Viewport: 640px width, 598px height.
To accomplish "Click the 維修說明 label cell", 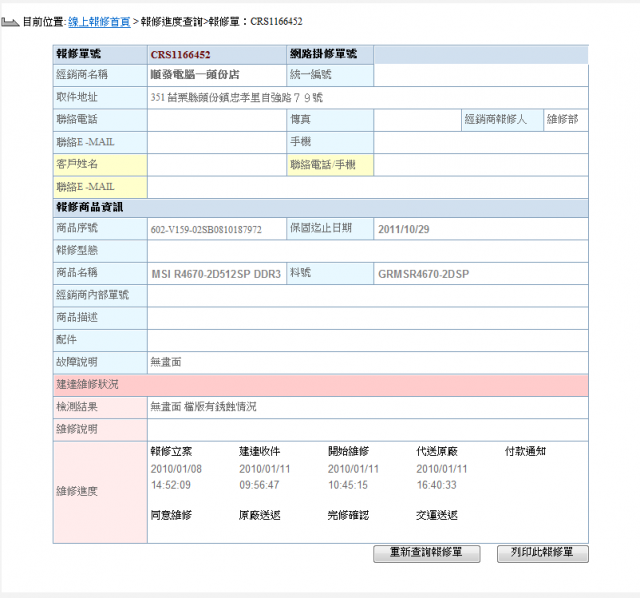I will coord(100,429).
